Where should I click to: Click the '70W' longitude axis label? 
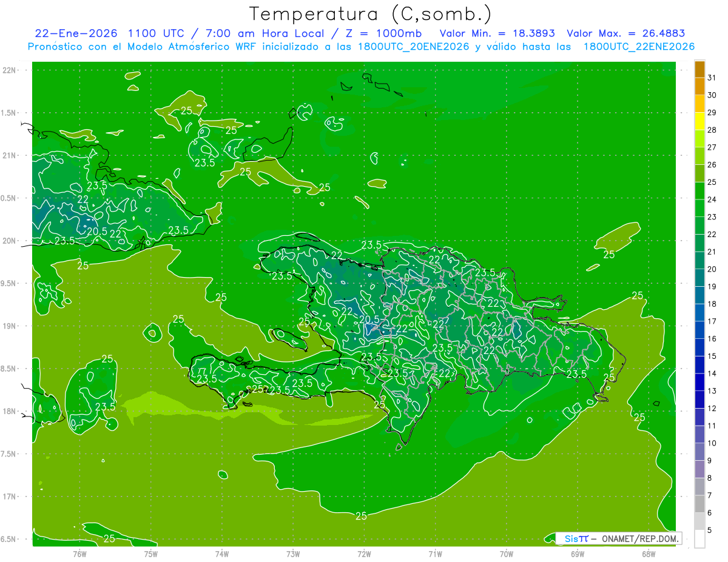(507, 553)
